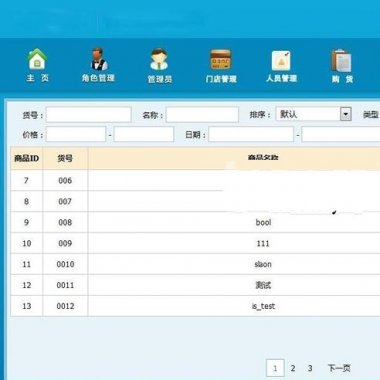The width and height of the screenshot is (380, 380).
Task: Click the product name 'slaon'
Action: (x=263, y=264)
